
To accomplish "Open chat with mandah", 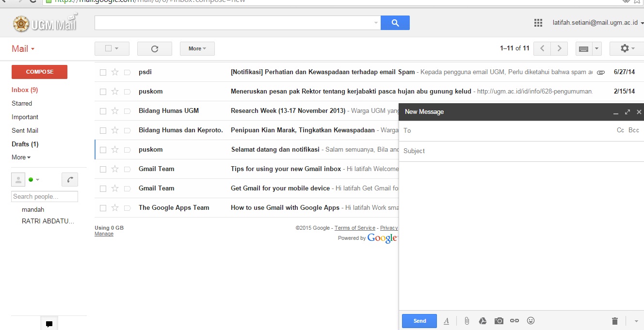I will click(x=33, y=210).
